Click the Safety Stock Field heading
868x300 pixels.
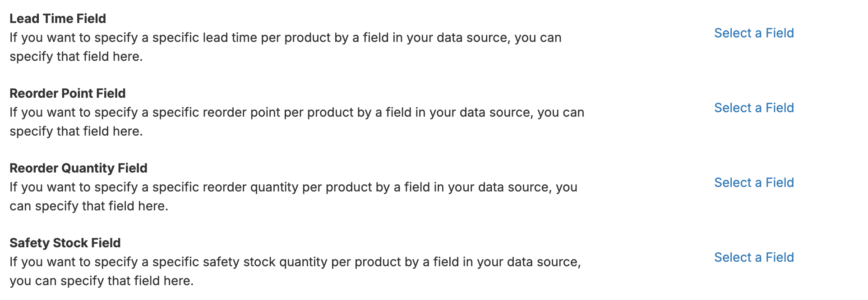pyautogui.click(x=65, y=243)
